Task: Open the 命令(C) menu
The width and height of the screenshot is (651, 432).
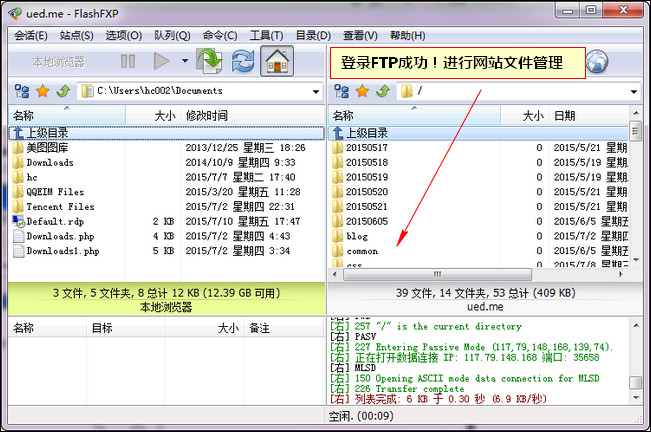Action: [x=220, y=36]
